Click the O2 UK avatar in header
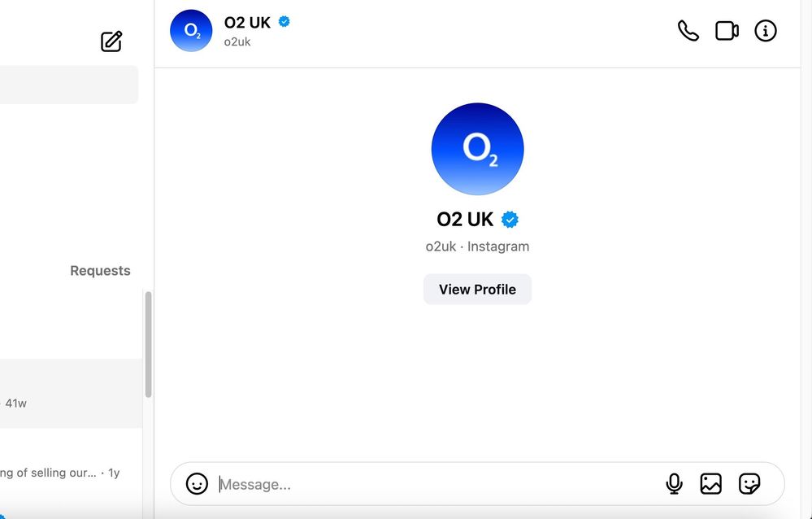 pyautogui.click(x=191, y=31)
